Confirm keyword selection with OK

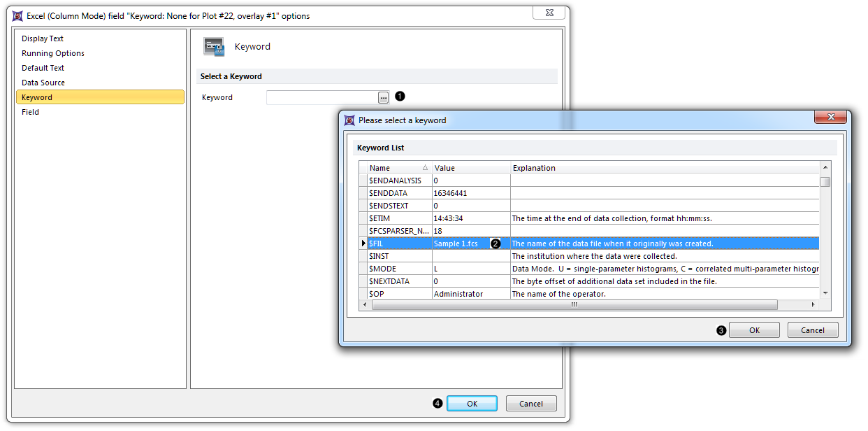pyautogui.click(x=754, y=330)
